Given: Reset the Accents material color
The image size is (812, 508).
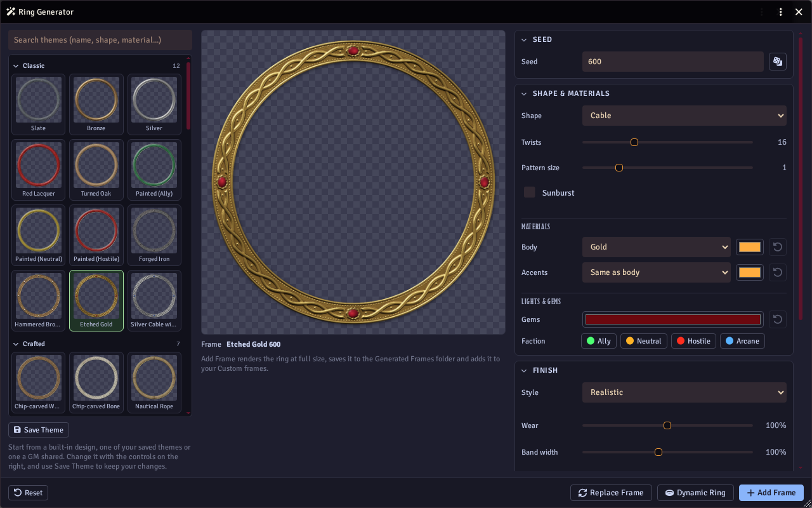Looking at the screenshot, I should click(778, 272).
